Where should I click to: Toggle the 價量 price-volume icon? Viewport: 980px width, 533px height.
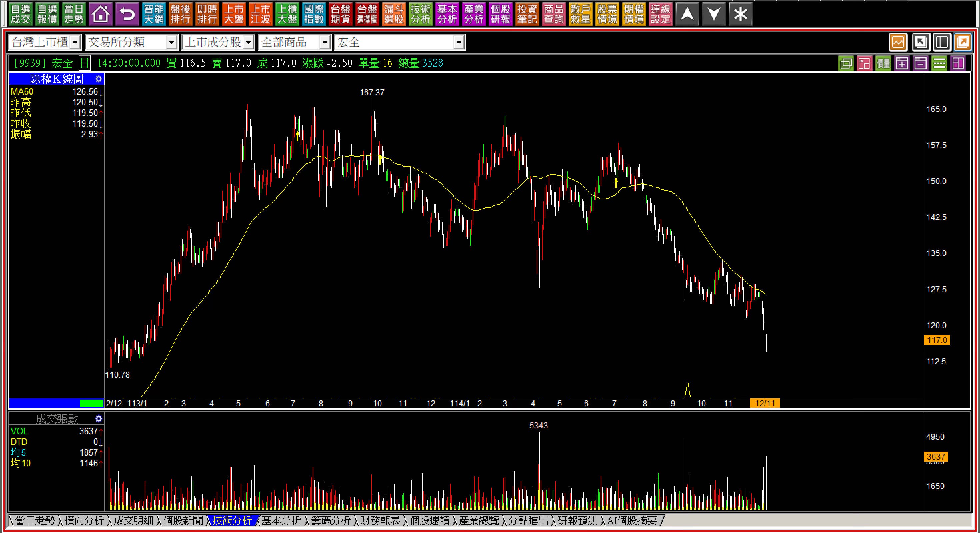pos(883,64)
